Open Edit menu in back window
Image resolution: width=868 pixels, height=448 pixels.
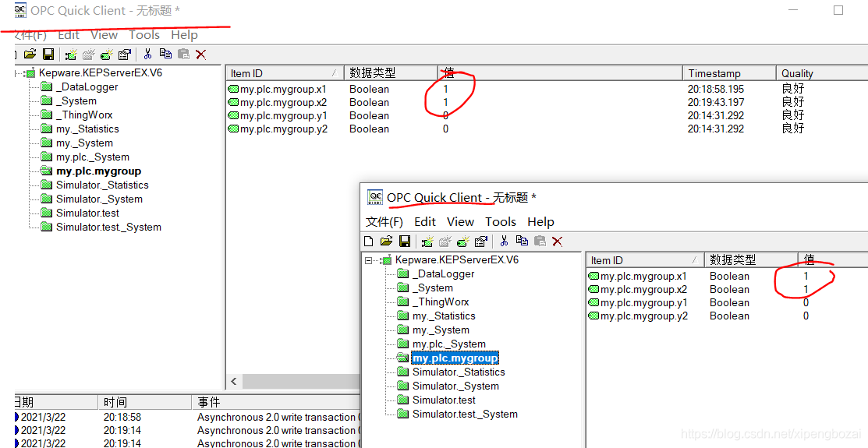[69, 35]
